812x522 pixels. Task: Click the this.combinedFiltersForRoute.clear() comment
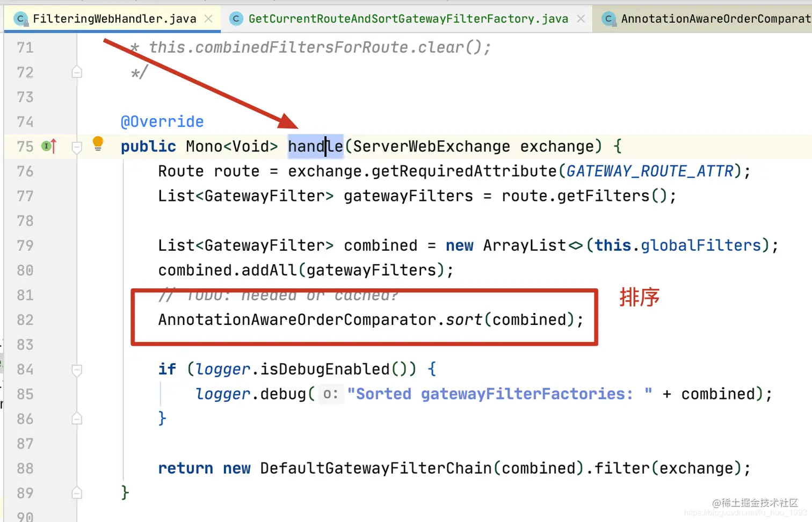tap(320, 48)
